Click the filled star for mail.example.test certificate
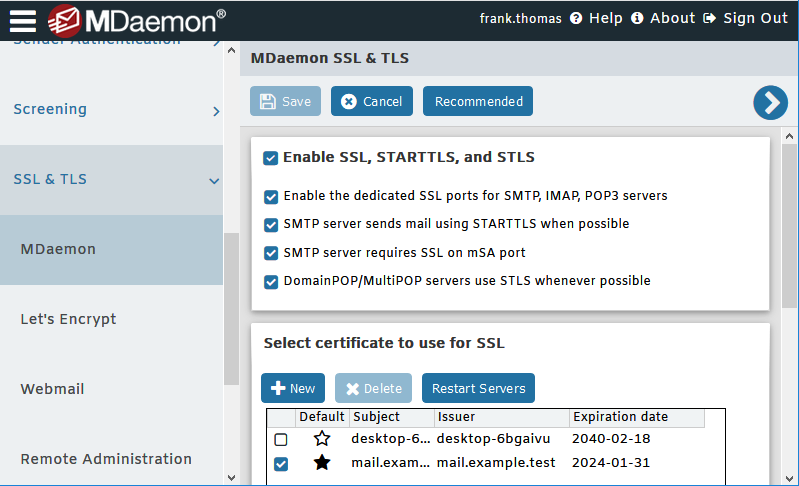 pos(321,463)
